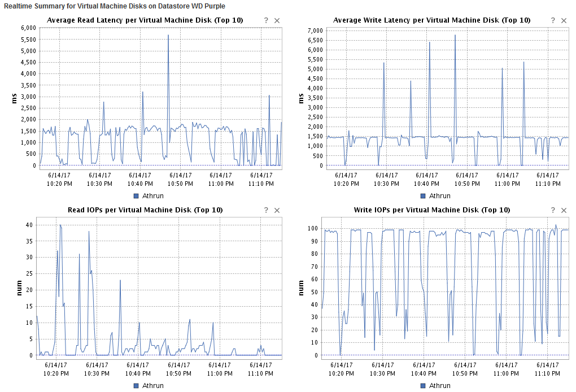Open help for Read IOPs chart
This screenshot has width=576, height=392.
tap(265, 210)
